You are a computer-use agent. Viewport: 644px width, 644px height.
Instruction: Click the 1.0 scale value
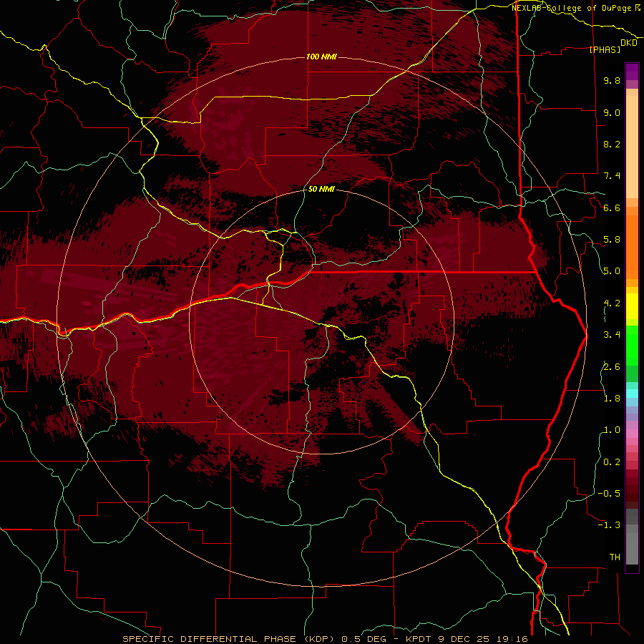(612, 430)
